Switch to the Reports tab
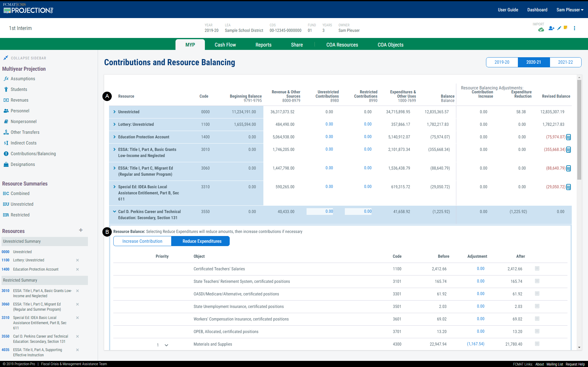588x367 pixels. [263, 45]
